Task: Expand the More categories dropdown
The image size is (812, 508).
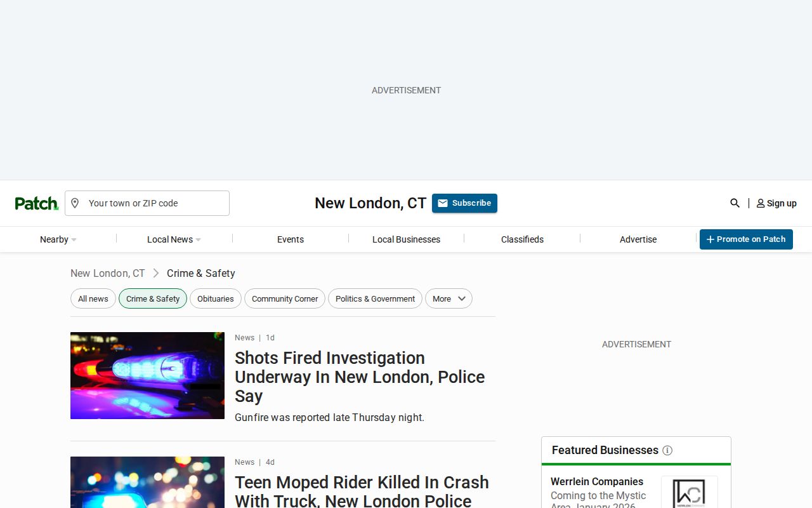Action: point(449,298)
